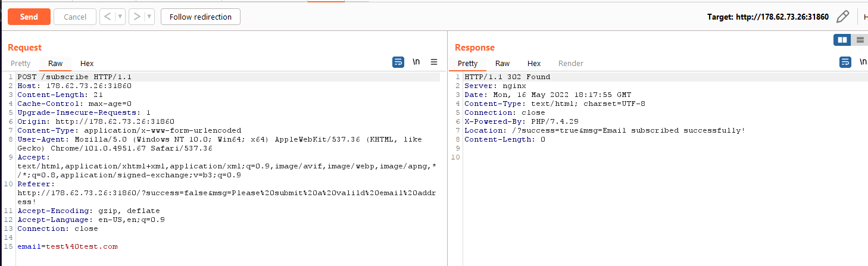The image size is (868, 266).
Task: Expand back history dropdown arrow
Action: pyautogui.click(x=120, y=17)
